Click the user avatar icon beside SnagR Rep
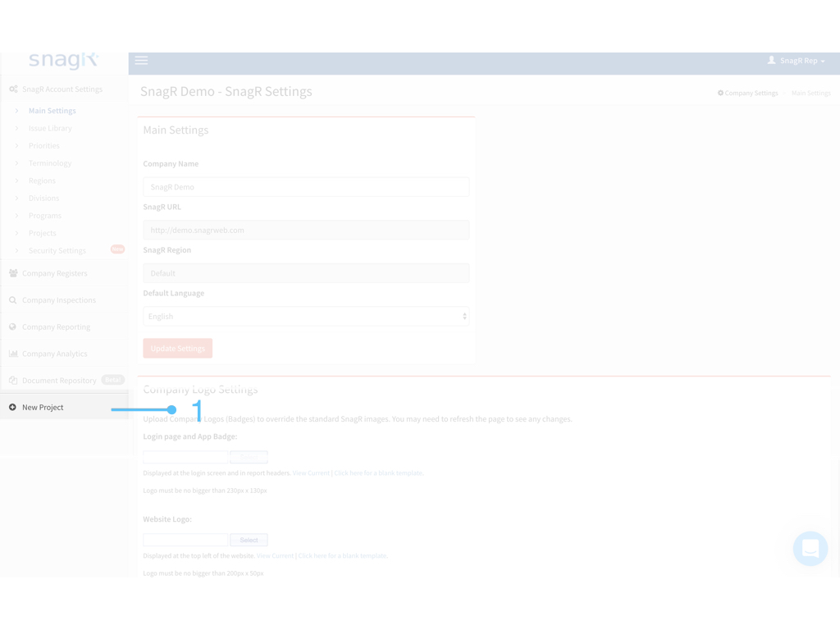840x630 pixels. pos(771,61)
